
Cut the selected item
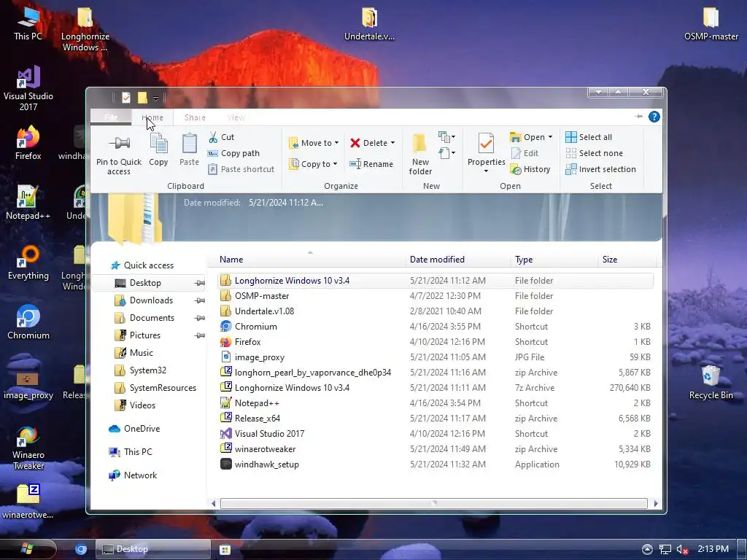click(x=222, y=137)
